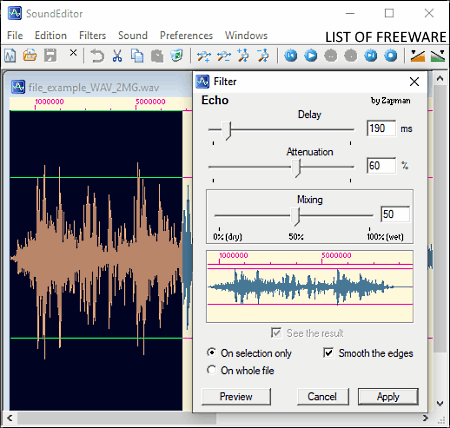Open the Filters menu
450x428 pixels.
coord(92,35)
